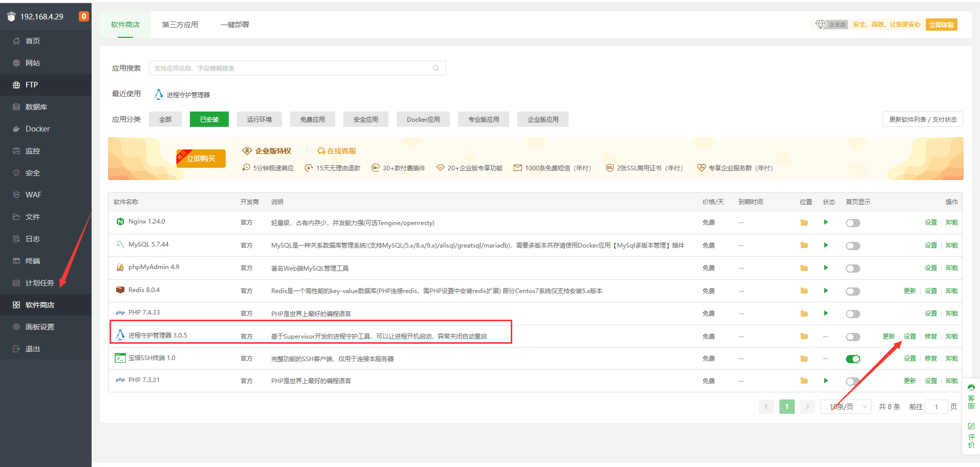The height and width of the screenshot is (467, 980).
Task: Click the phpMyAdmin logo icon
Action: [x=120, y=267]
